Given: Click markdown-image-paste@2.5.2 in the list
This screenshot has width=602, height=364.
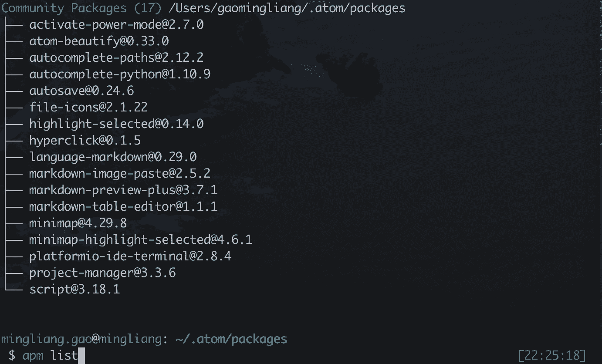Looking at the screenshot, I should pos(120,173).
